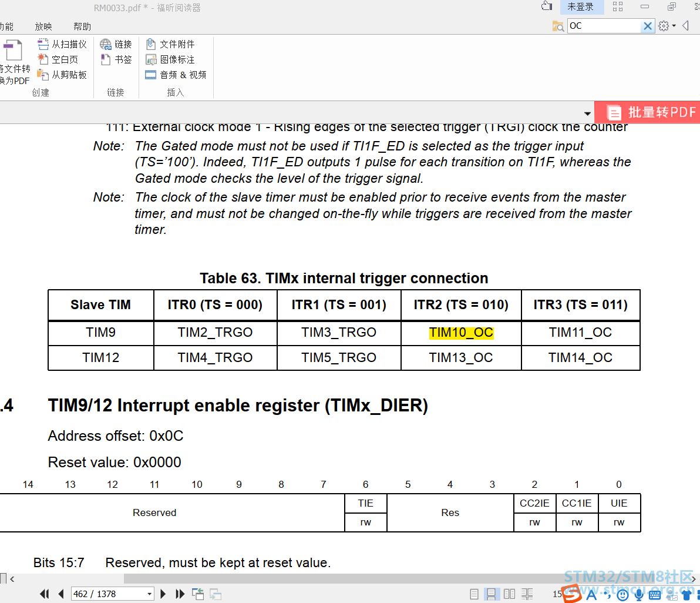Create blank page (空白页)
This screenshot has height=603, width=700.
58,59
